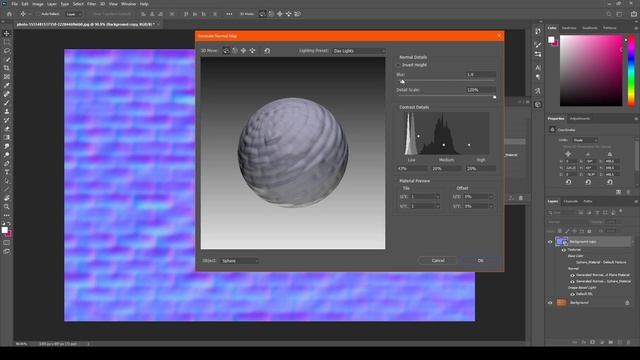Select the Eyedropper tool
This screenshot has height=360, width=640.
7,85
